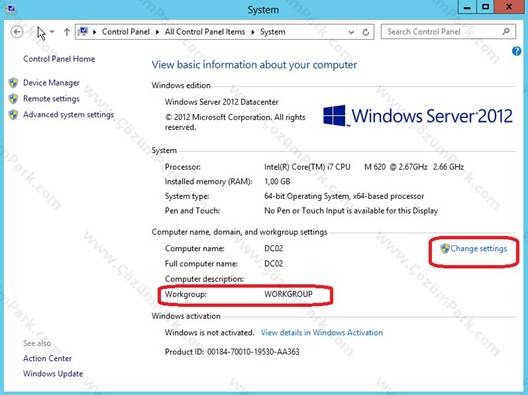Select the Windows Server 2012 Datacenter text
The height and width of the screenshot is (395, 528).
coord(222,102)
